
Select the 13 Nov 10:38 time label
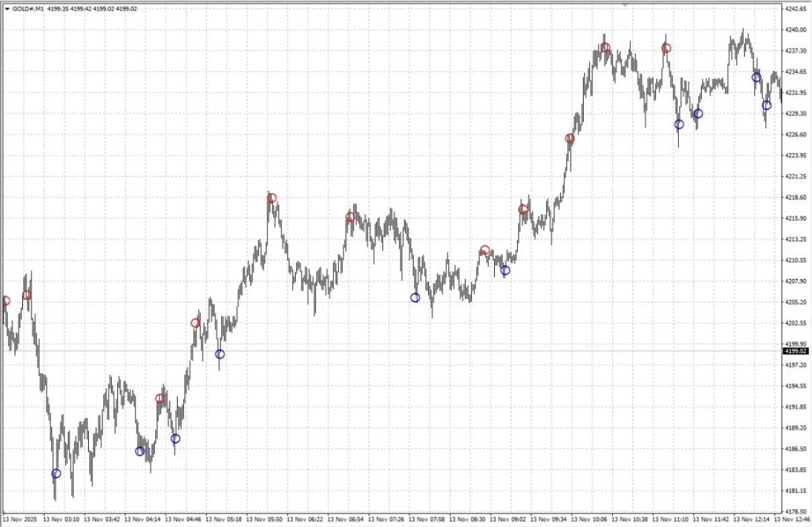[x=630, y=520]
